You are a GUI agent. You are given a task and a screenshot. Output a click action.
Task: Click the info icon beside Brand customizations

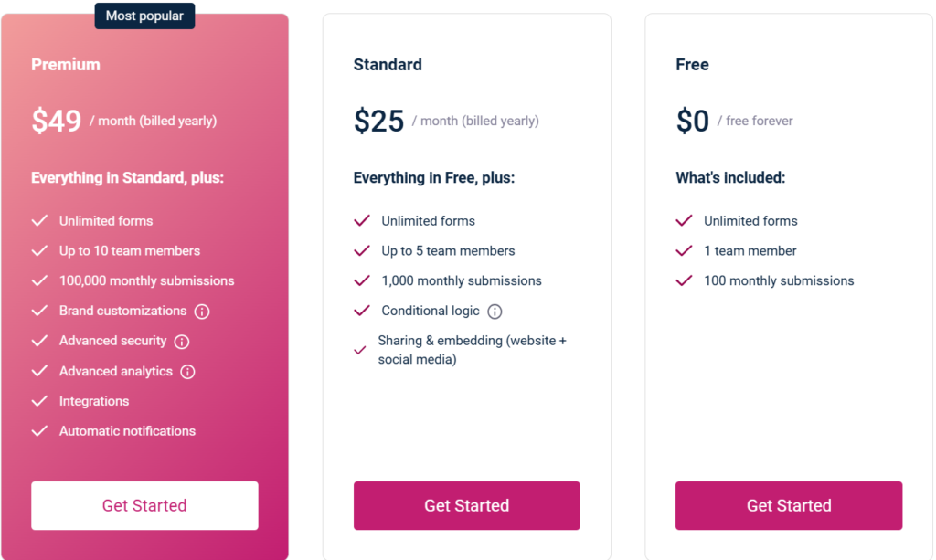[x=202, y=312]
